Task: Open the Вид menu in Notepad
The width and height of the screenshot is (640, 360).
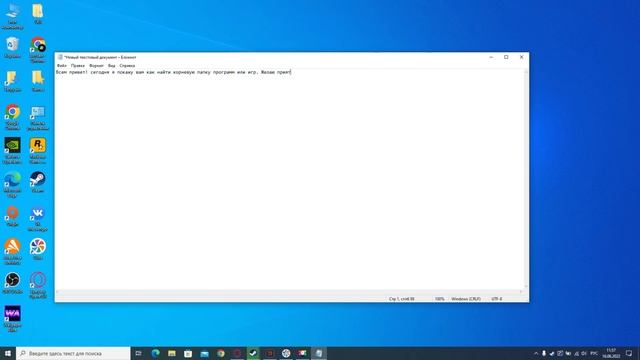Action: click(111, 65)
